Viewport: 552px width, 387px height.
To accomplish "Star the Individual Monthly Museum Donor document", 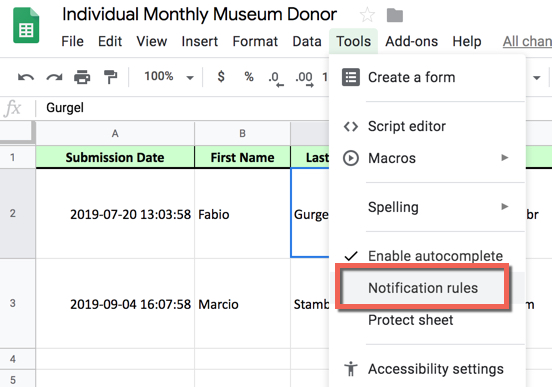I will click(x=367, y=15).
